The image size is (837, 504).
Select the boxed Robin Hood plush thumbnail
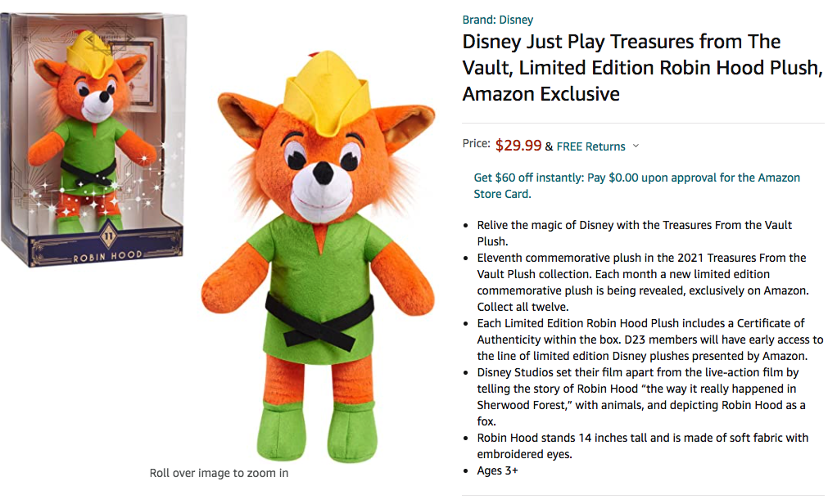[93, 139]
